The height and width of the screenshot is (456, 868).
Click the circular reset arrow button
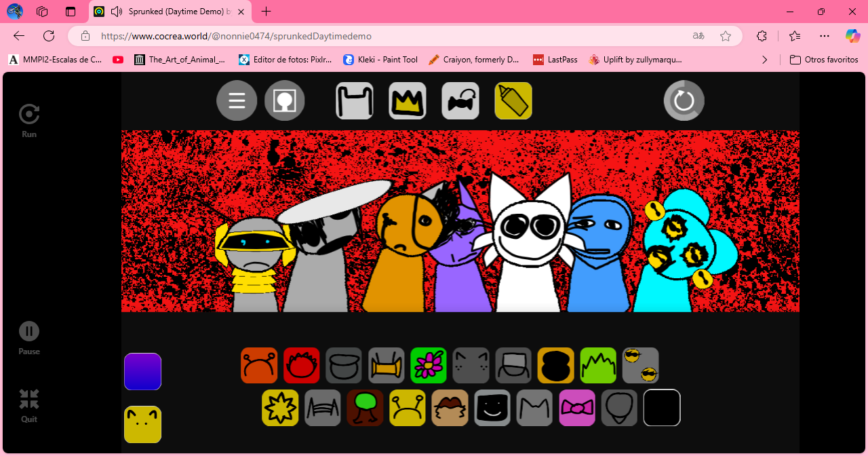tap(684, 101)
